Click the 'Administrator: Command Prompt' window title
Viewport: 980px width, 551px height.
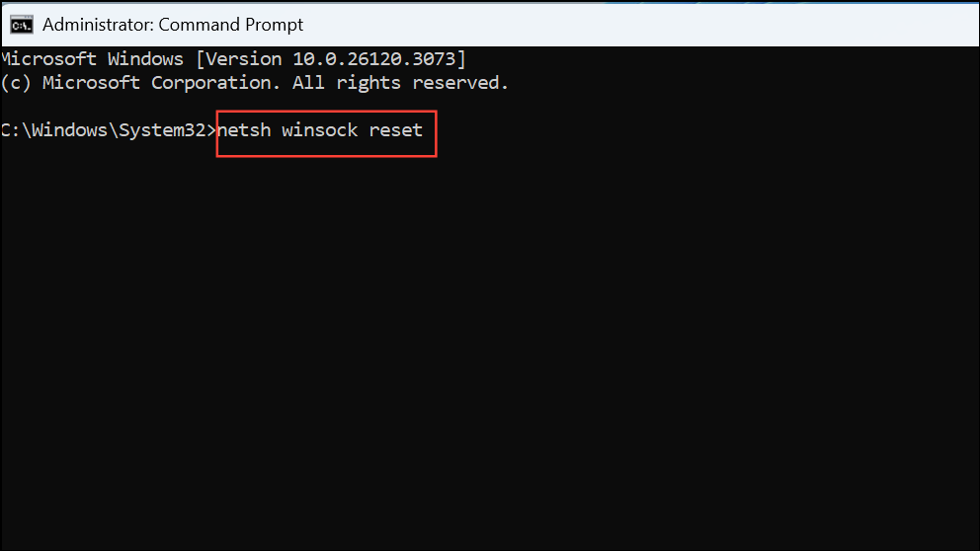coord(173,25)
